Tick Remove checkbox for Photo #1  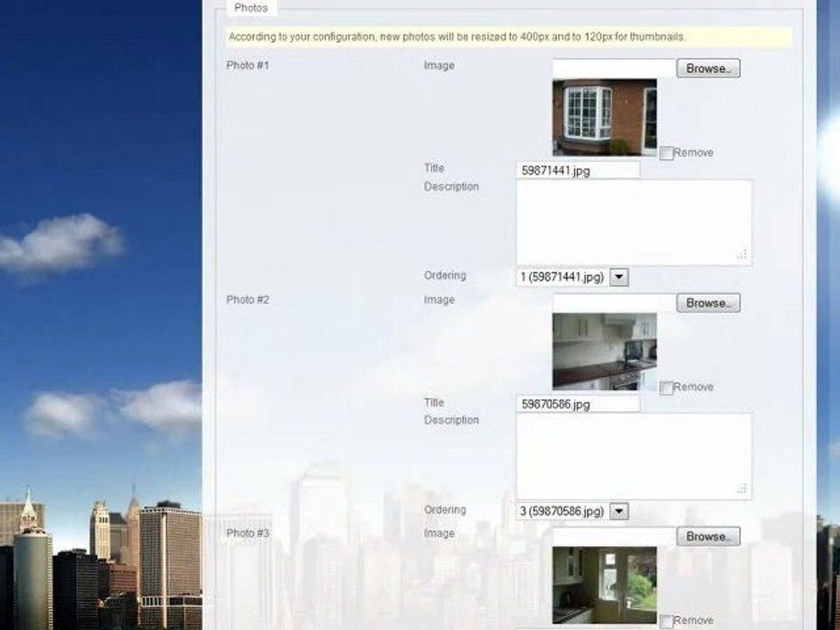pyautogui.click(x=666, y=154)
